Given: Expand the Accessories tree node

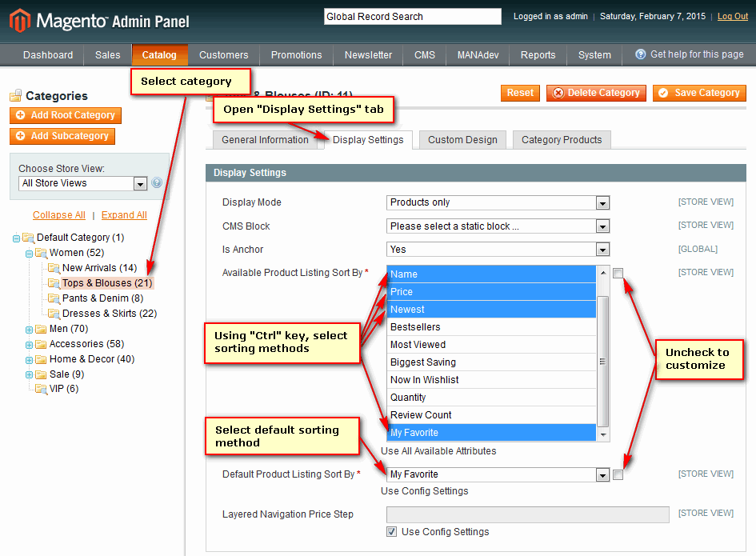Looking at the screenshot, I should pyautogui.click(x=29, y=345).
